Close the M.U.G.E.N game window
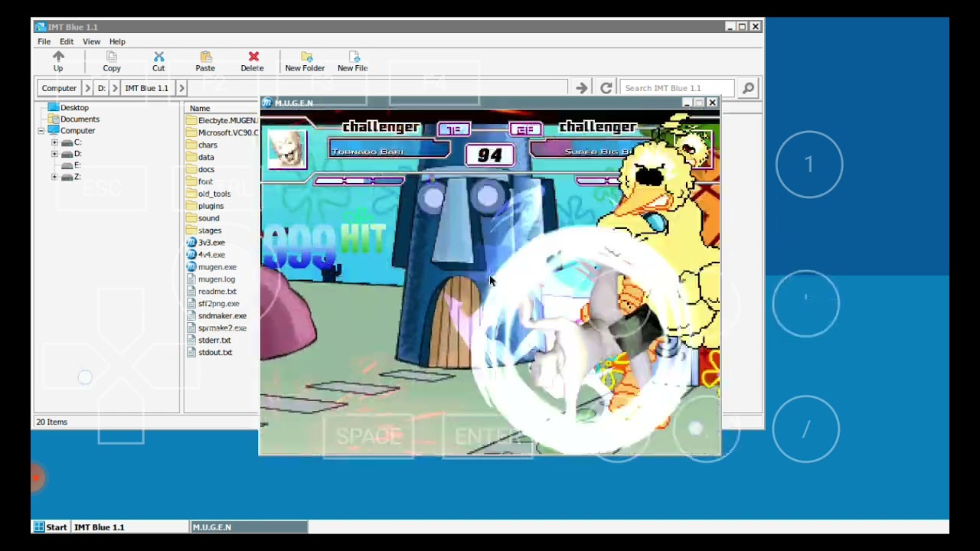This screenshot has width=980, height=551. coord(712,103)
